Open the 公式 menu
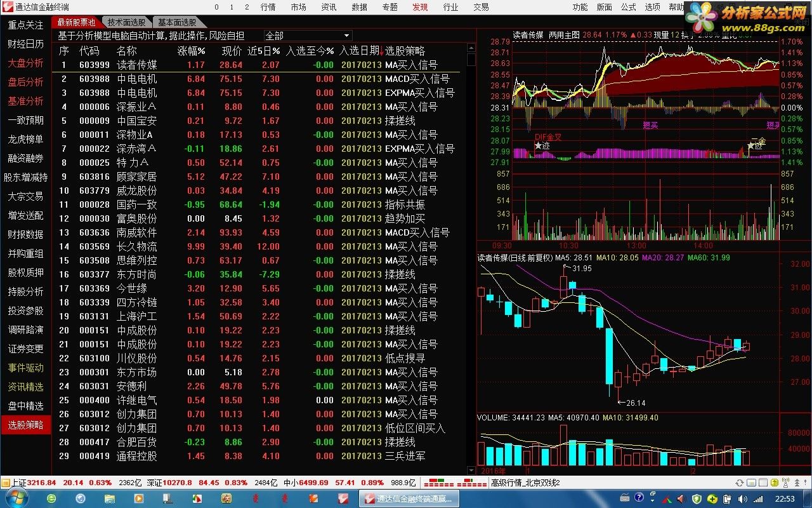Image resolution: width=812 pixels, height=508 pixels. [x=628, y=7]
